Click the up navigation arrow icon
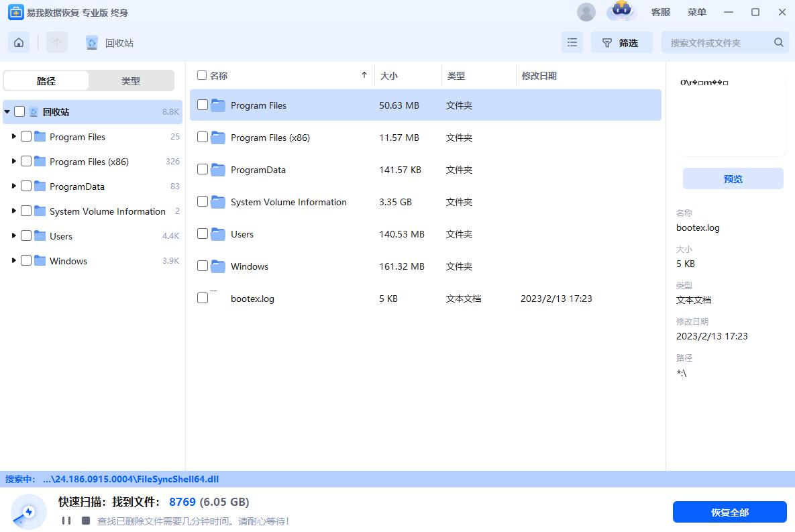Viewport: 795px width, 532px height. point(57,42)
